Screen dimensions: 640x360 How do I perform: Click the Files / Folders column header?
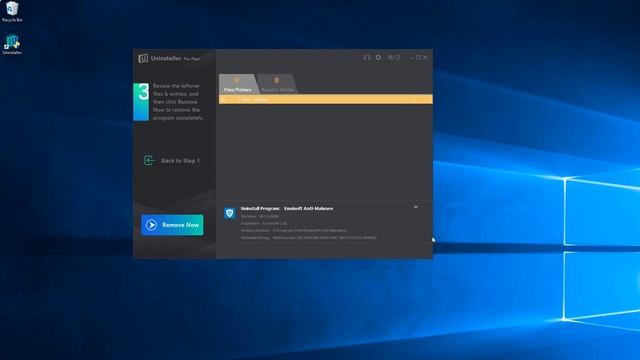(x=254, y=99)
